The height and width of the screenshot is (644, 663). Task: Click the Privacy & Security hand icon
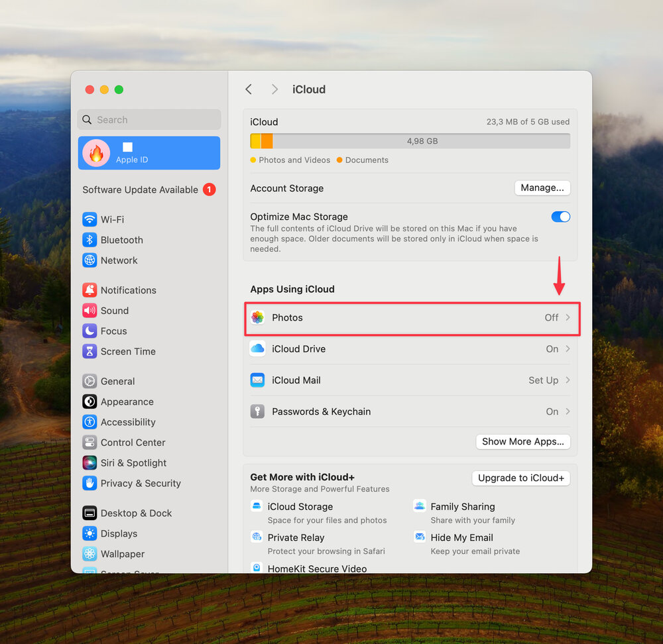(x=90, y=483)
